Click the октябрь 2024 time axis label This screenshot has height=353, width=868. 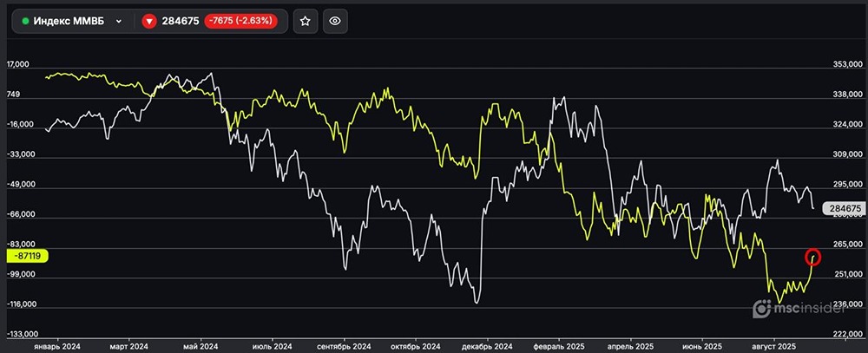[x=416, y=346]
